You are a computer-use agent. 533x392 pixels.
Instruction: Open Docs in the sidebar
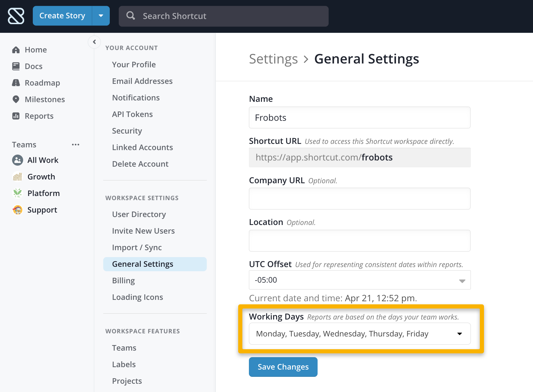tap(34, 66)
